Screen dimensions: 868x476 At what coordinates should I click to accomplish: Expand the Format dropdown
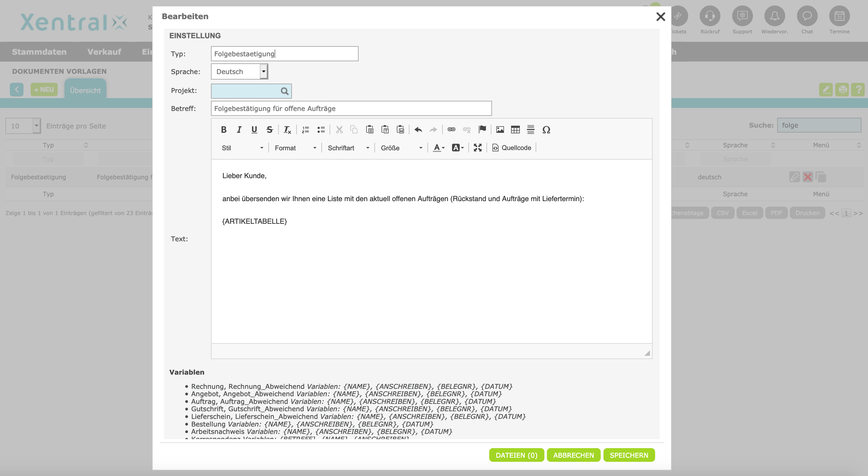point(295,148)
